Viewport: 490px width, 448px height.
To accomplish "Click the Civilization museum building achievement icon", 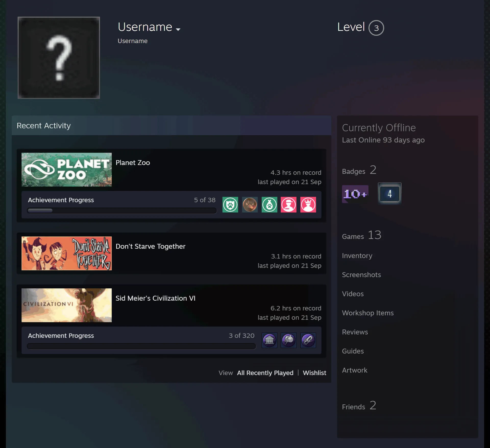I will 269,340.
